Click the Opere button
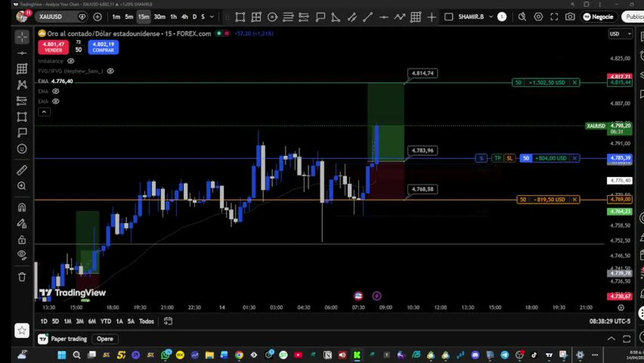The width and height of the screenshot is (644, 363). [x=105, y=339]
